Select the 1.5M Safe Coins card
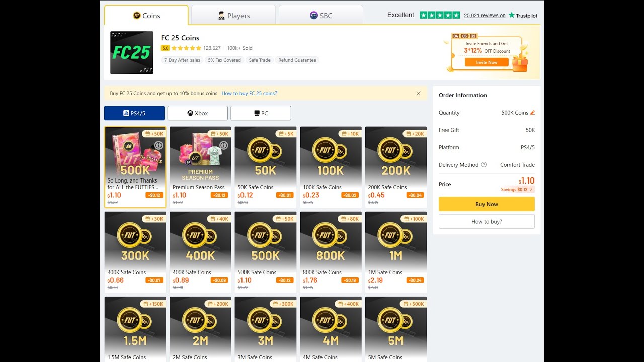644x362 pixels. (x=135, y=329)
